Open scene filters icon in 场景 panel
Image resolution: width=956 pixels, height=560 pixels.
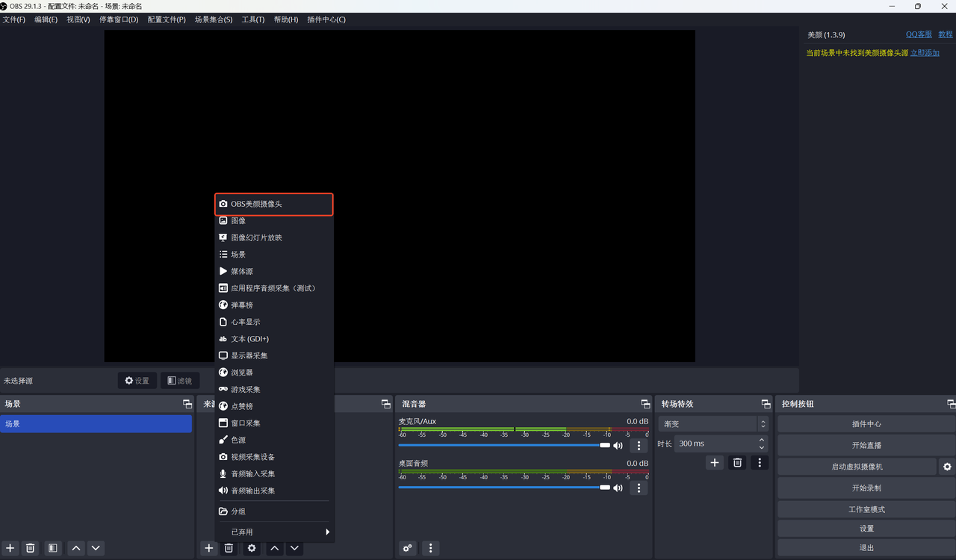pos(52,547)
